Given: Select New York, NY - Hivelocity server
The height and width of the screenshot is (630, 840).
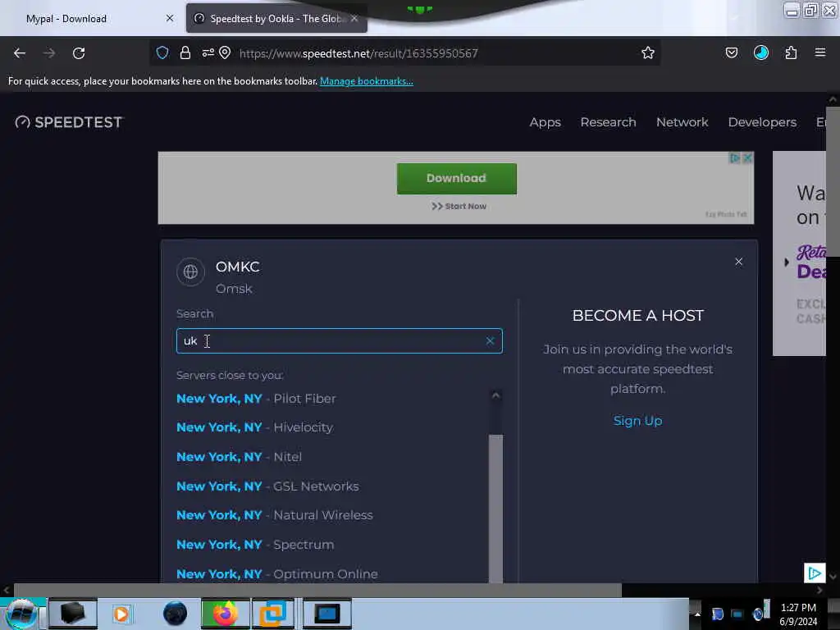Looking at the screenshot, I should [254, 427].
